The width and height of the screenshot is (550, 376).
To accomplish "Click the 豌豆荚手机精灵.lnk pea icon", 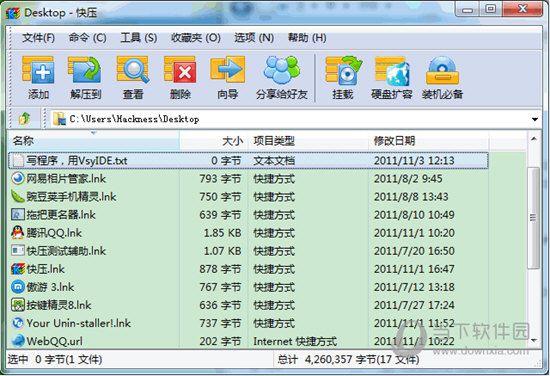I will [18, 196].
